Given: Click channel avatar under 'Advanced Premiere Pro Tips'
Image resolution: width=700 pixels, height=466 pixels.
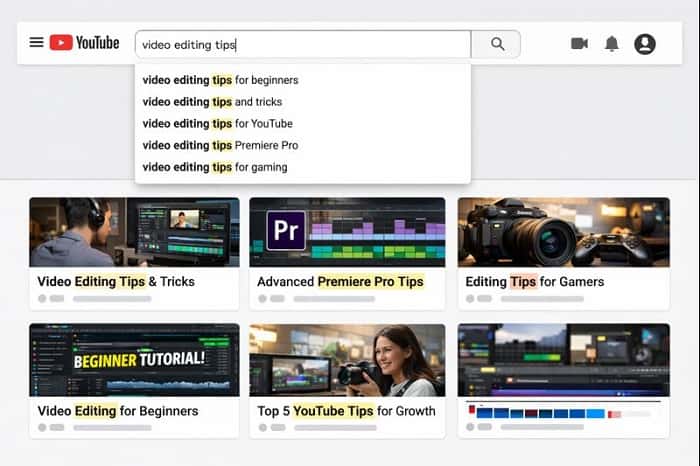Looking at the screenshot, I should [x=262, y=299].
